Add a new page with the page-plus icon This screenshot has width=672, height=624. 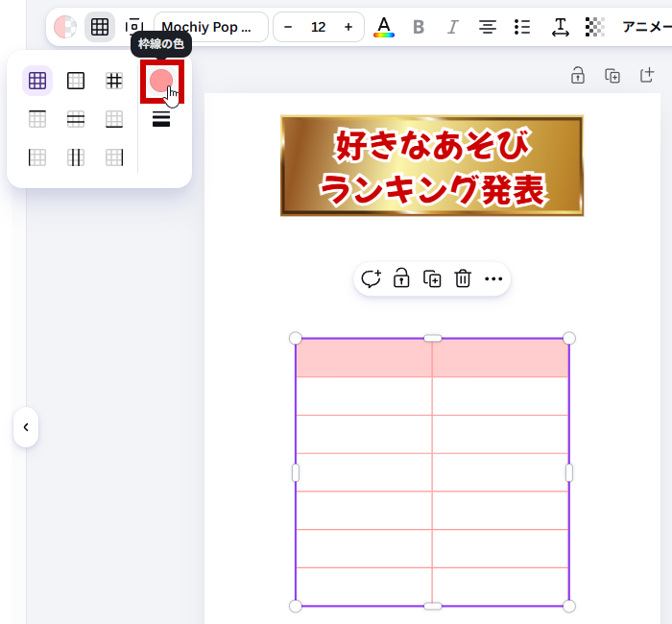click(x=647, y=76)
